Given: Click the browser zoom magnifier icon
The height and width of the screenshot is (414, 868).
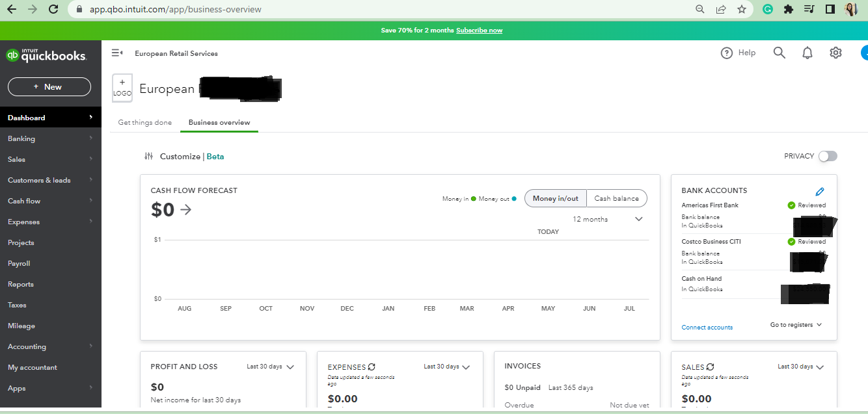Looking at the screenshot, I should point(700,9).
